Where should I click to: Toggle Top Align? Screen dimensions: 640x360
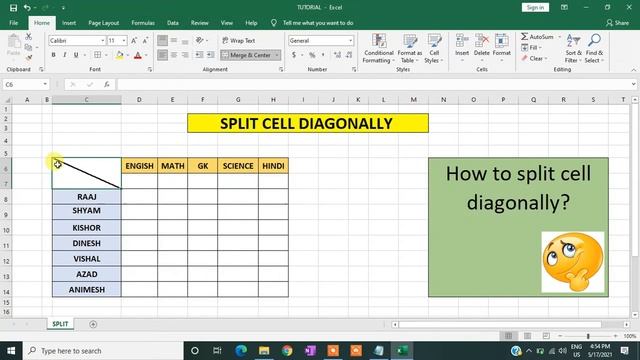(x=162, y=40)
